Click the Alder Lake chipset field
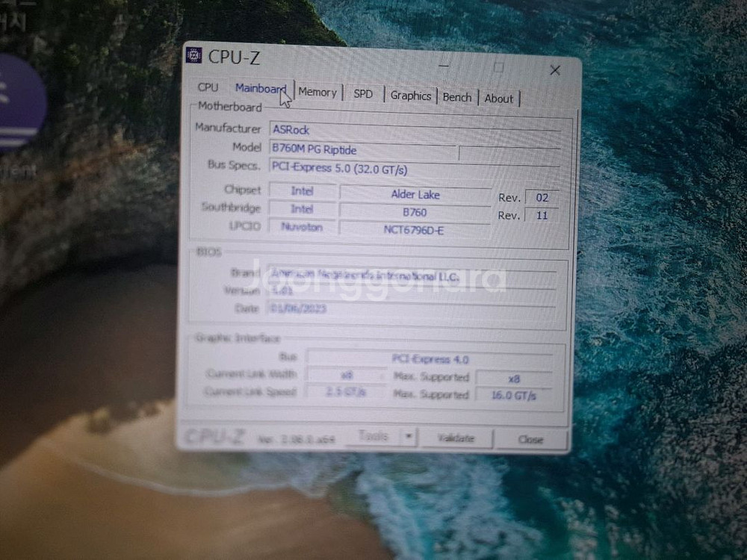 tap(415, 194)
